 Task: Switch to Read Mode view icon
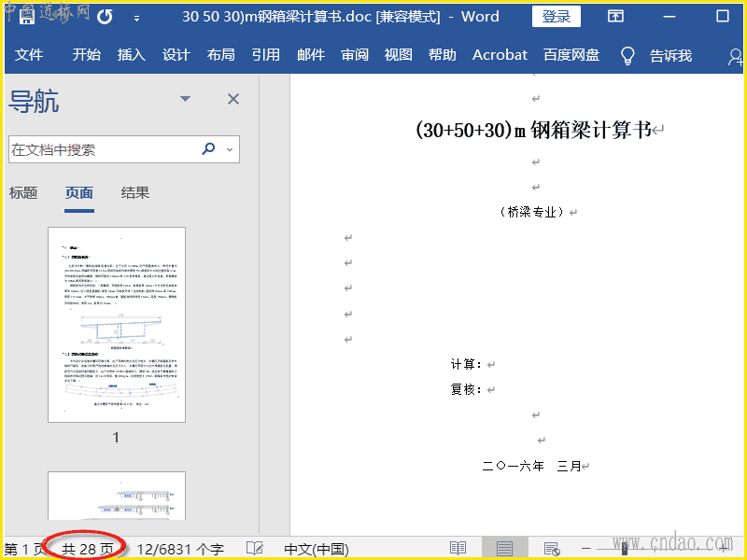[458, 548]
